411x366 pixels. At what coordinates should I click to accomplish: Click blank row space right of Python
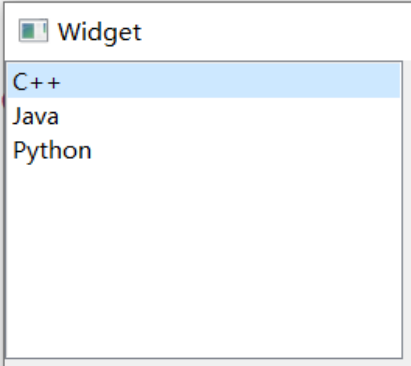click(247, 150)
